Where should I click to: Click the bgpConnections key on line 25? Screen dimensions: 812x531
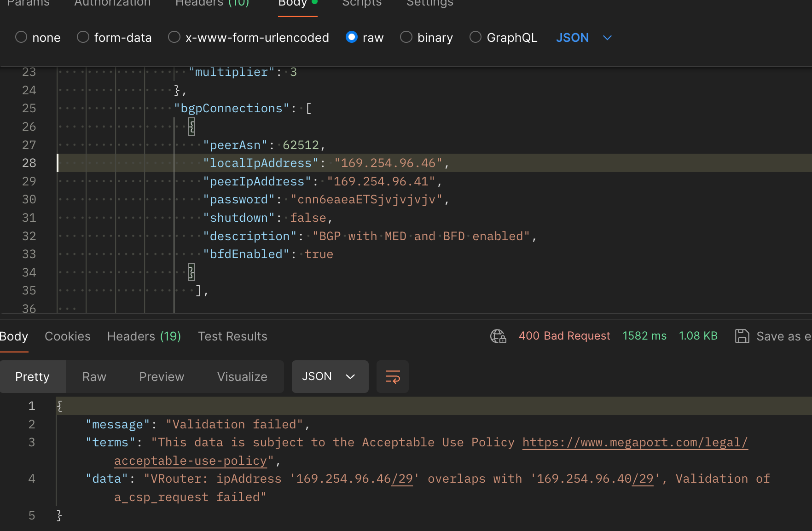click(x=232, y=108)
